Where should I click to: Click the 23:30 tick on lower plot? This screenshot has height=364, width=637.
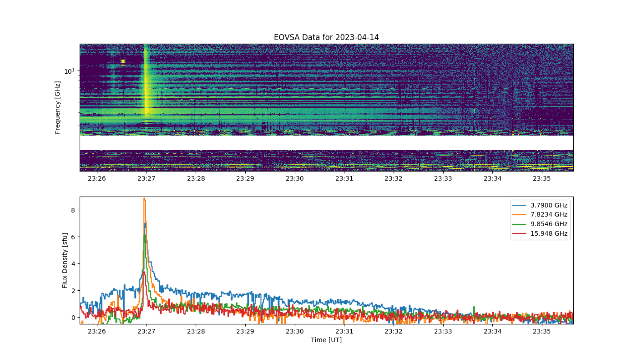click(294, 332)
